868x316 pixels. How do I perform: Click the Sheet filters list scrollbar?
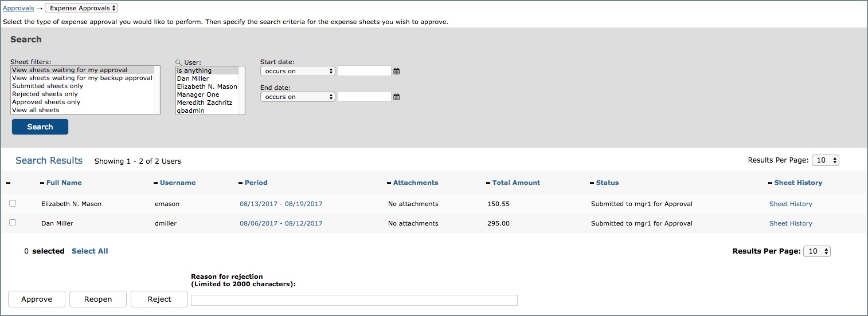(x=157, y=90)
